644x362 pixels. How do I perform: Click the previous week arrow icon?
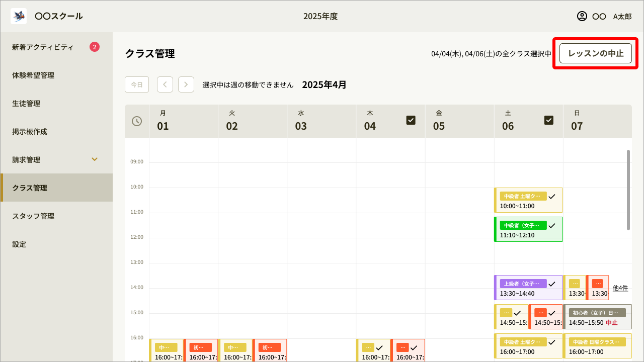pyautogui.click(x=165, y=84)
